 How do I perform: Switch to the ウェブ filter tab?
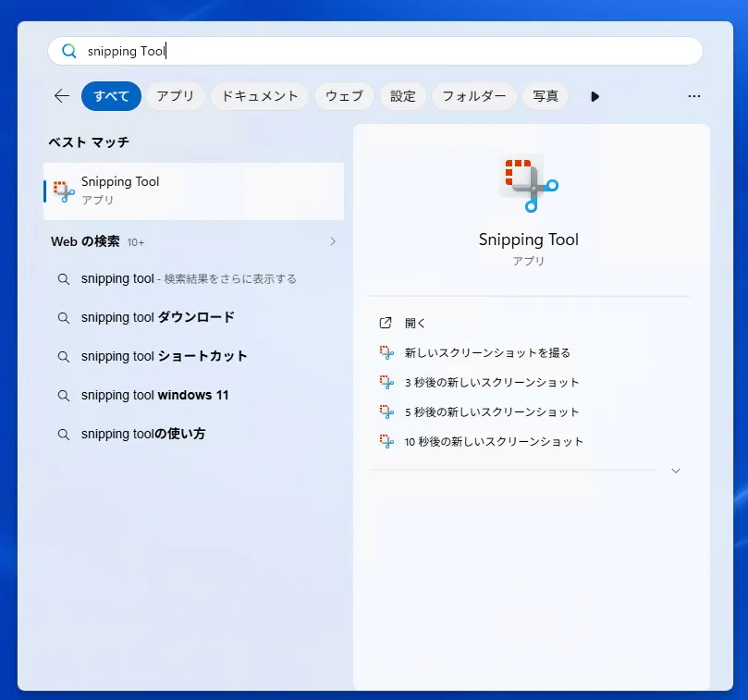coord(344,96)
